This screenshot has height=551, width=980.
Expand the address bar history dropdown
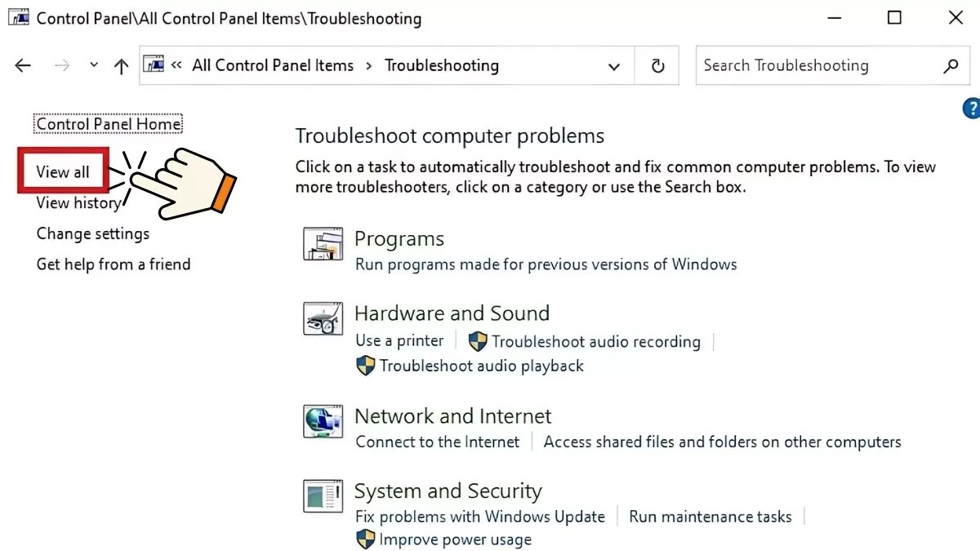tap(614, 66)
